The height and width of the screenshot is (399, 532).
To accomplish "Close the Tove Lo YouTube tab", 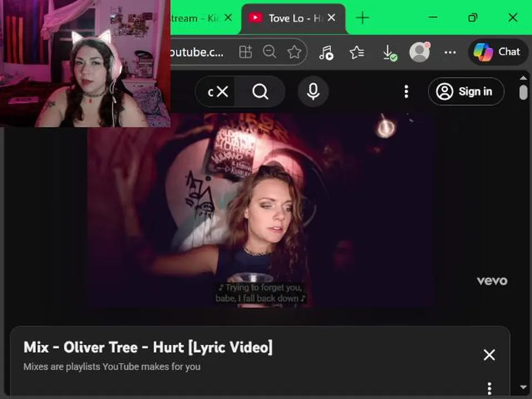I will click(x=331, y=18).
